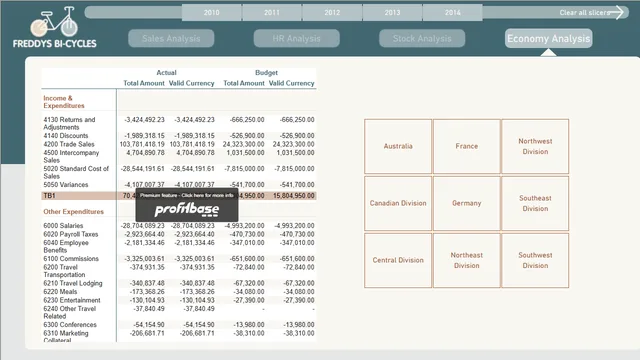This screenshot has width=640, height=360.
Task: Select row 6230 Entertainment
Action: [179, 300]
